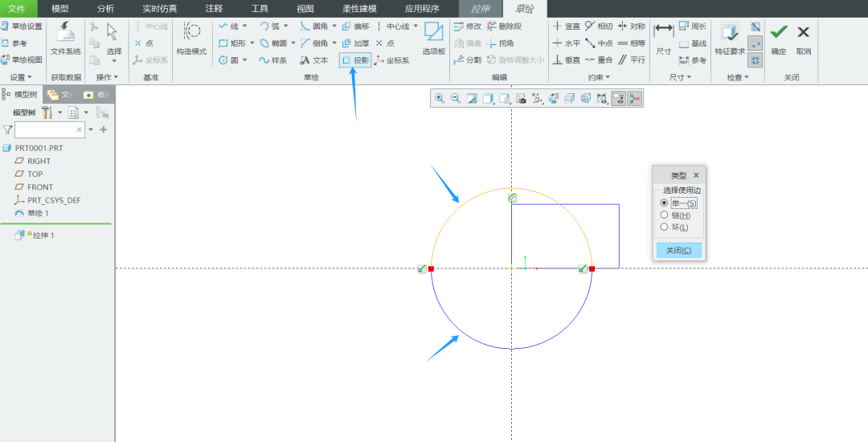
Task: Expand the 矩形 rectangle dropdown arrow
Action: point(252,43)
